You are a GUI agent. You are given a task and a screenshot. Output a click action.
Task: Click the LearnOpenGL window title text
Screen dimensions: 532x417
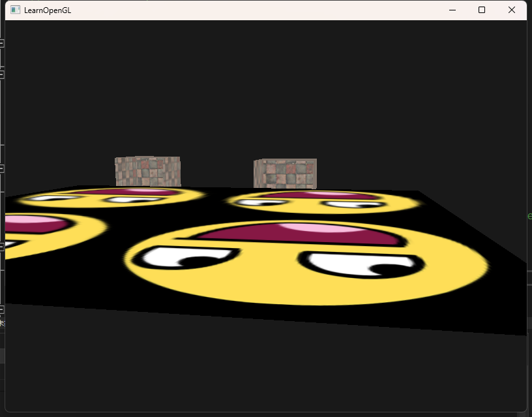click(48, 10)
